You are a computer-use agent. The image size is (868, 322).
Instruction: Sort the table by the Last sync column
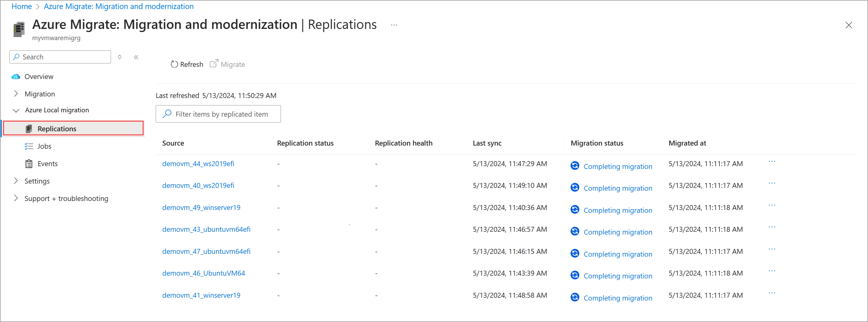click(x=487, y=143)
